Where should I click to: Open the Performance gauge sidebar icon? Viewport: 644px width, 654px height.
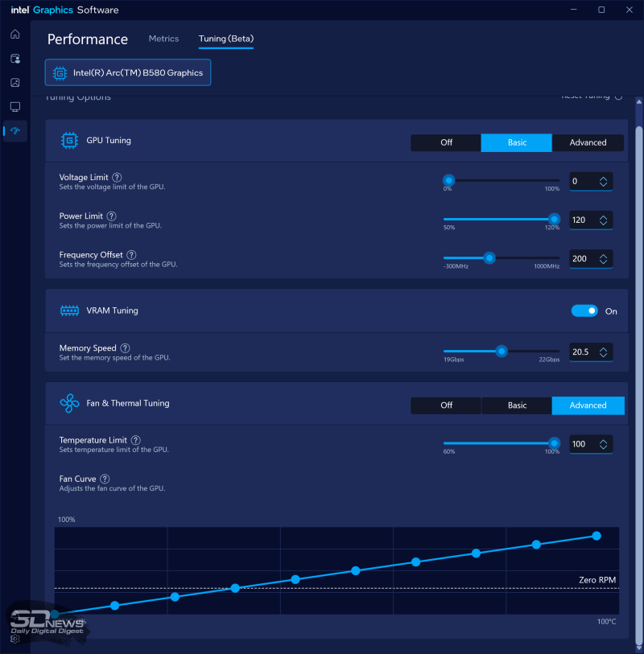15,131
